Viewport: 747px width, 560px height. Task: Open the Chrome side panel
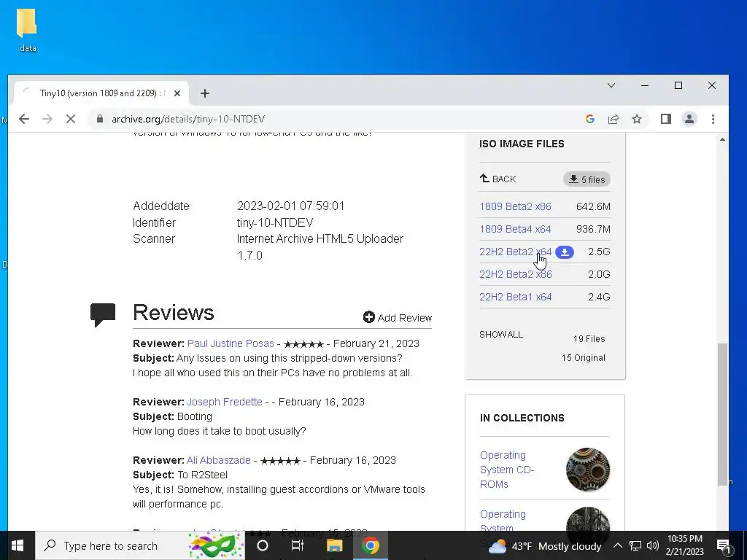(666, 119)
